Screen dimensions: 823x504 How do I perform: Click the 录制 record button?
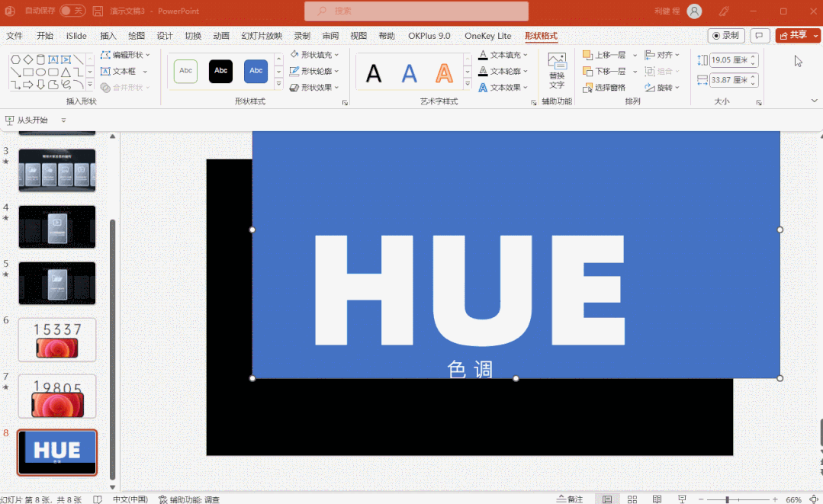(x=726, y=36)
